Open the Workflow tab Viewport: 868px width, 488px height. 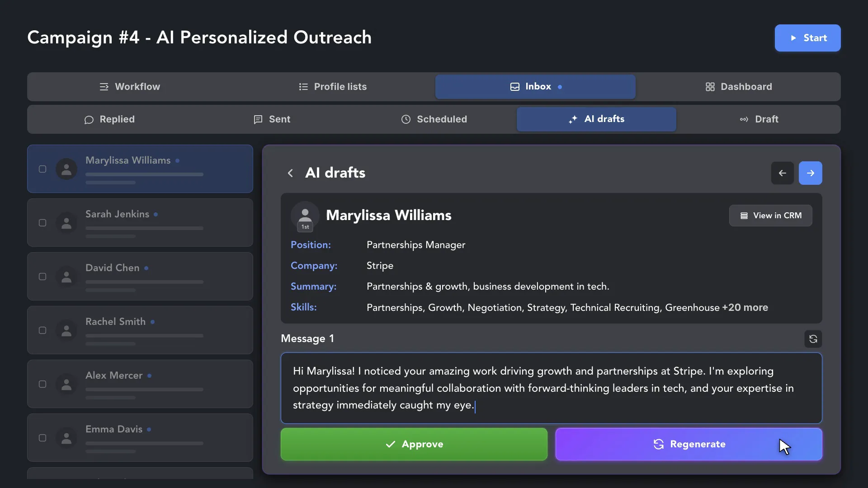coord(130,87)
